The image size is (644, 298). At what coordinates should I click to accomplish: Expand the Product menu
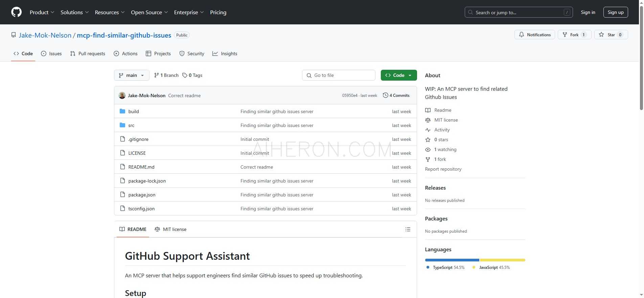(42, 12)
